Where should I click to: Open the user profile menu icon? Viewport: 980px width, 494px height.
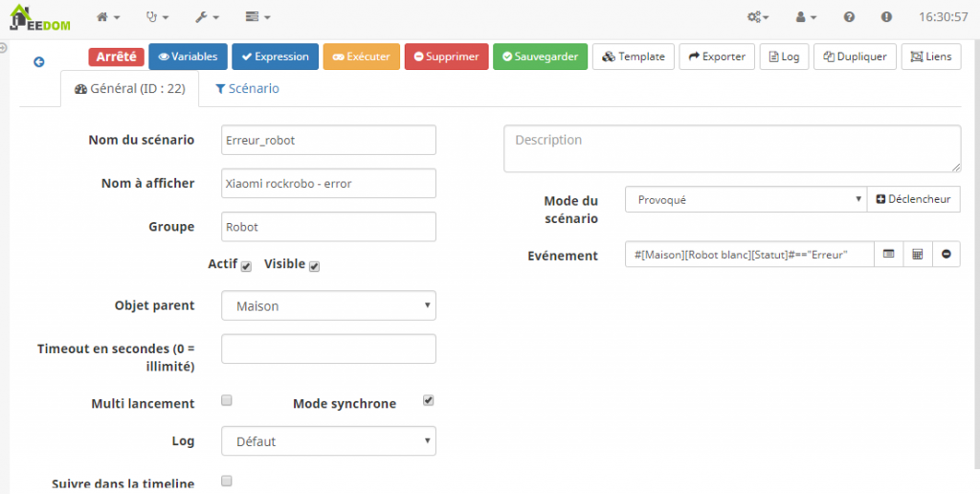coord(806,17)
